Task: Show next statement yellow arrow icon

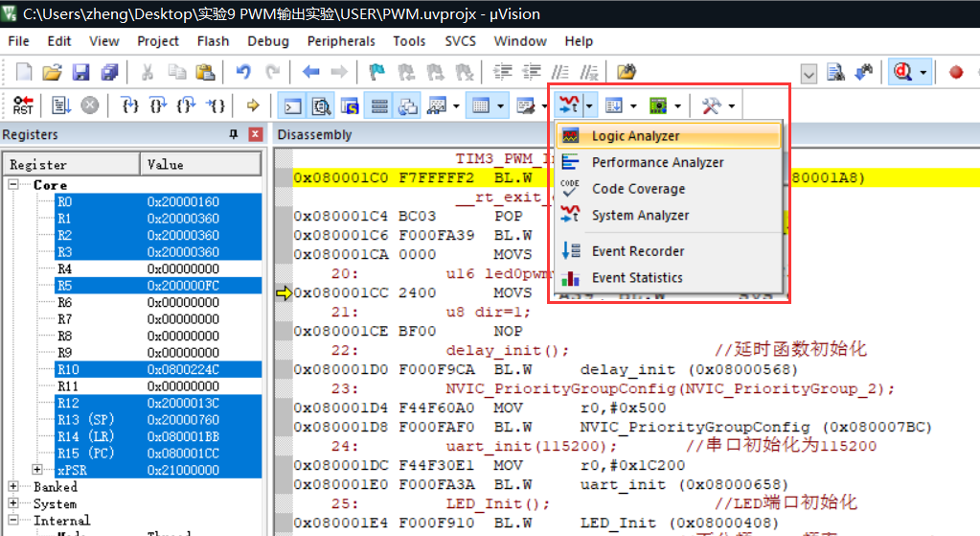Action: (x=253, y=105)
